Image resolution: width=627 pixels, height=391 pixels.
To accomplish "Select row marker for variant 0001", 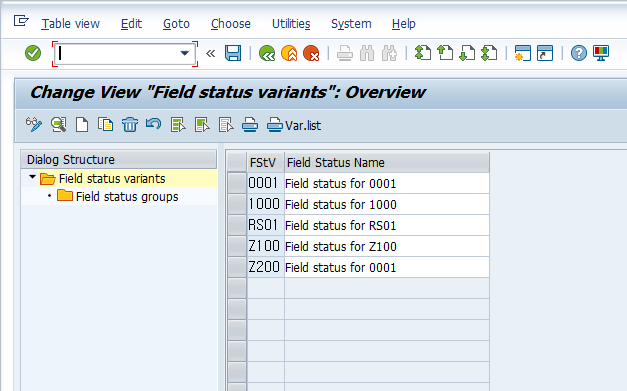I will pyautogui.click(x=237, y=184).
